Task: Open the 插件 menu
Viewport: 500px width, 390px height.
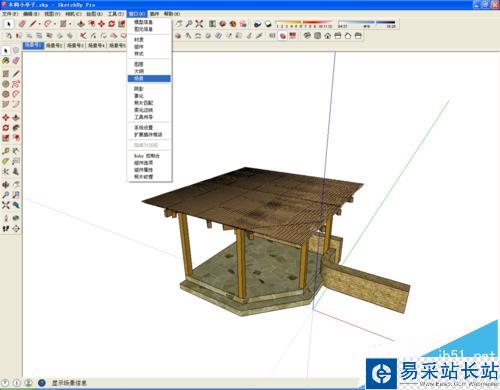Action: tap(154, 14)
